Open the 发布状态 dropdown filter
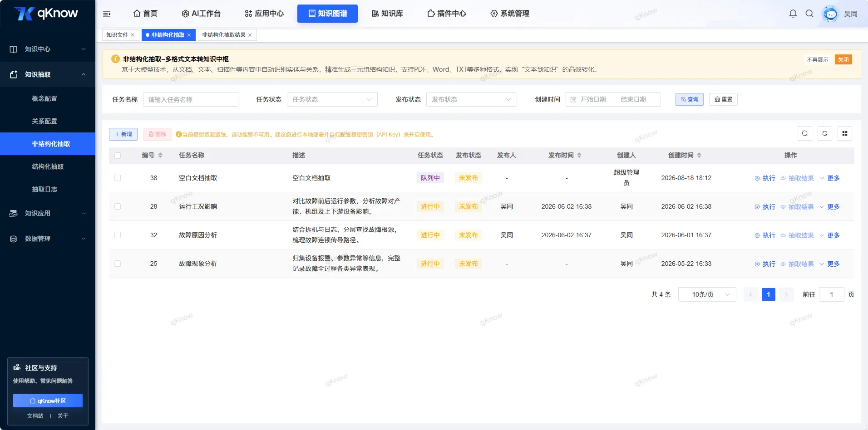 (x=472, y=99)
